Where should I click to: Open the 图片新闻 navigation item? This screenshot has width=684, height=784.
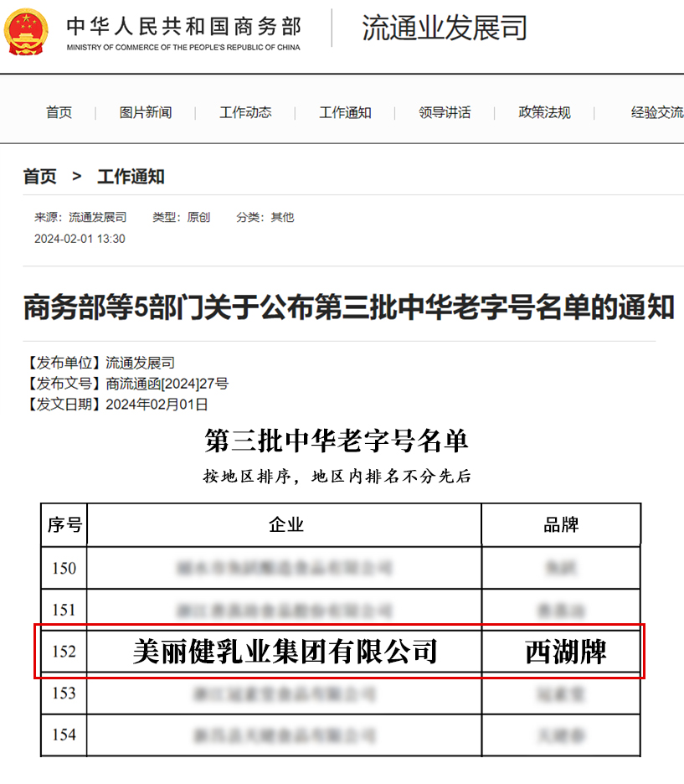(146, 112)
